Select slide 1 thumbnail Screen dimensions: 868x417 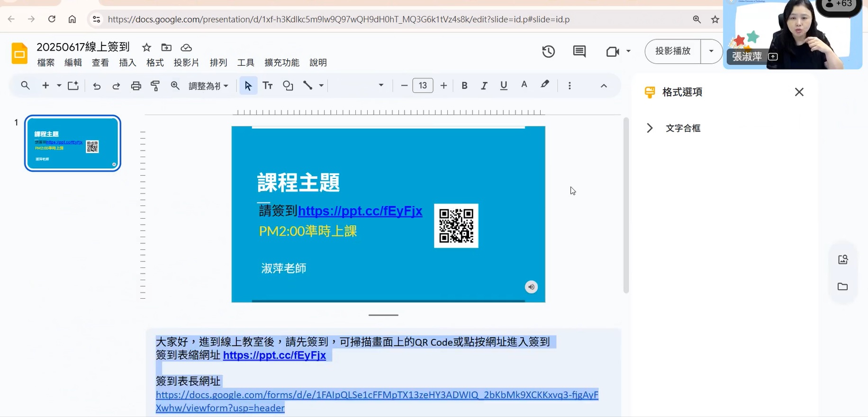(72, 143)
